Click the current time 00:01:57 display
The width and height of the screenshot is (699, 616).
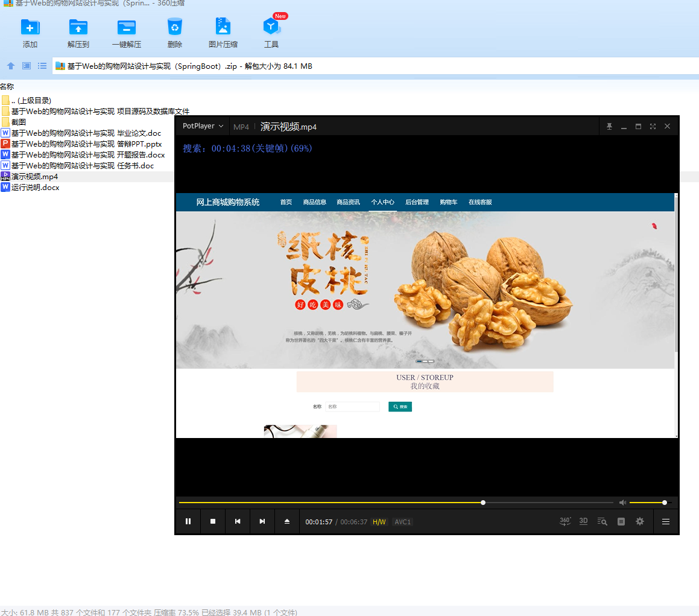pyautogui.click(x=318, y=522)
